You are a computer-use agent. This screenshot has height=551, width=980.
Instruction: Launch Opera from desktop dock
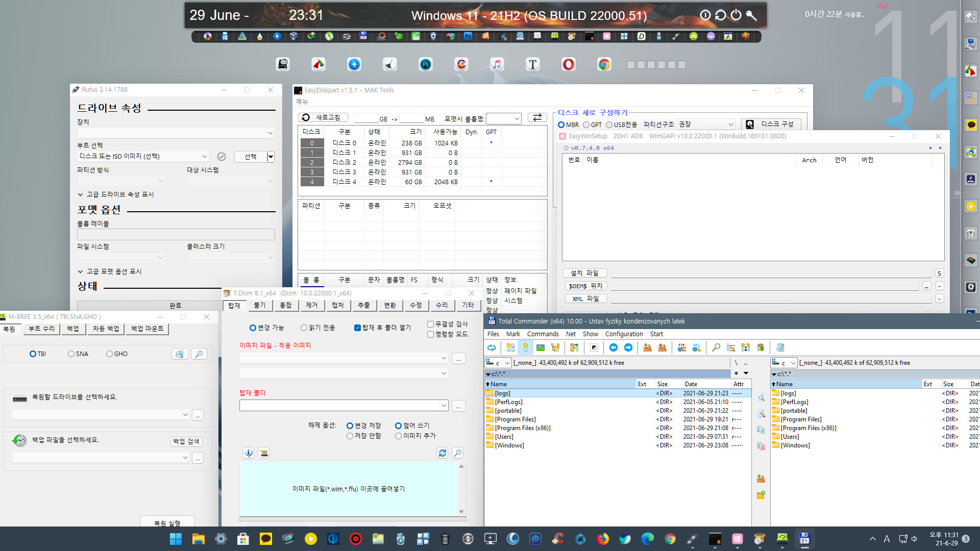tap(569, 64)
